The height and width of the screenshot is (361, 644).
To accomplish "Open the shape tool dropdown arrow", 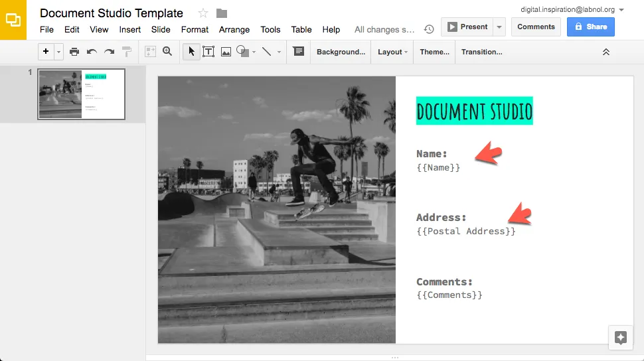I will click(254, 52).
